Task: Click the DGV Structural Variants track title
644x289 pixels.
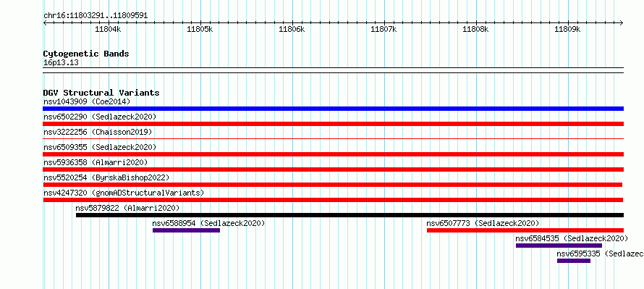Action: (x=101, y=93)
